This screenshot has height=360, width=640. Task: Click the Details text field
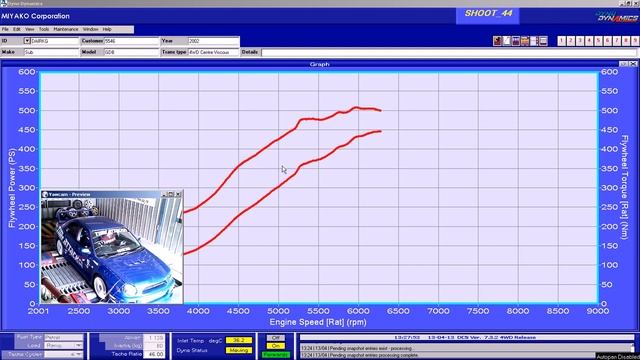[449, 52]
